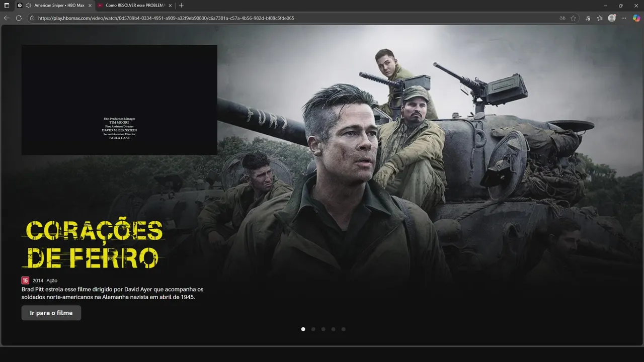Close the American Sniper HBO Max tab

pos(90,6)
